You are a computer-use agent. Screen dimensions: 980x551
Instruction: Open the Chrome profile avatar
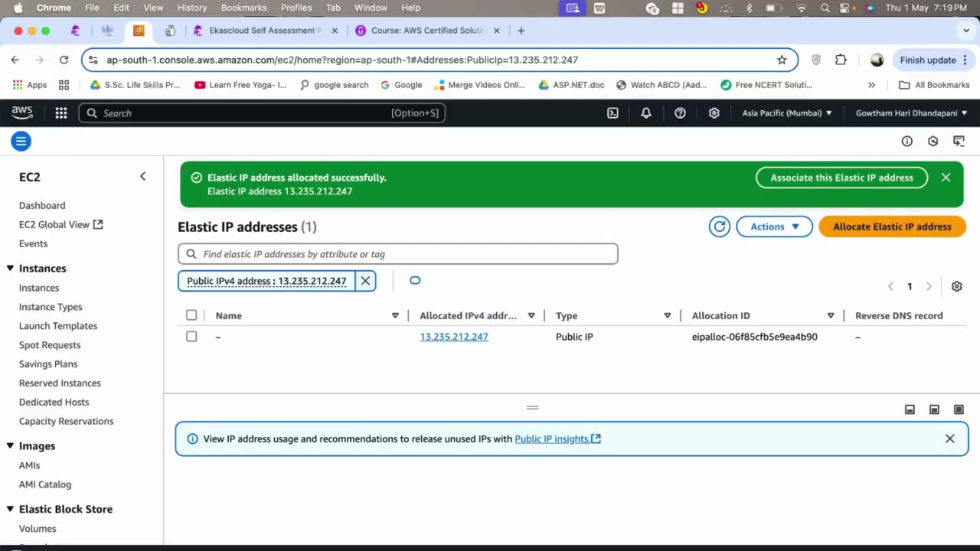tap(877, 60)
